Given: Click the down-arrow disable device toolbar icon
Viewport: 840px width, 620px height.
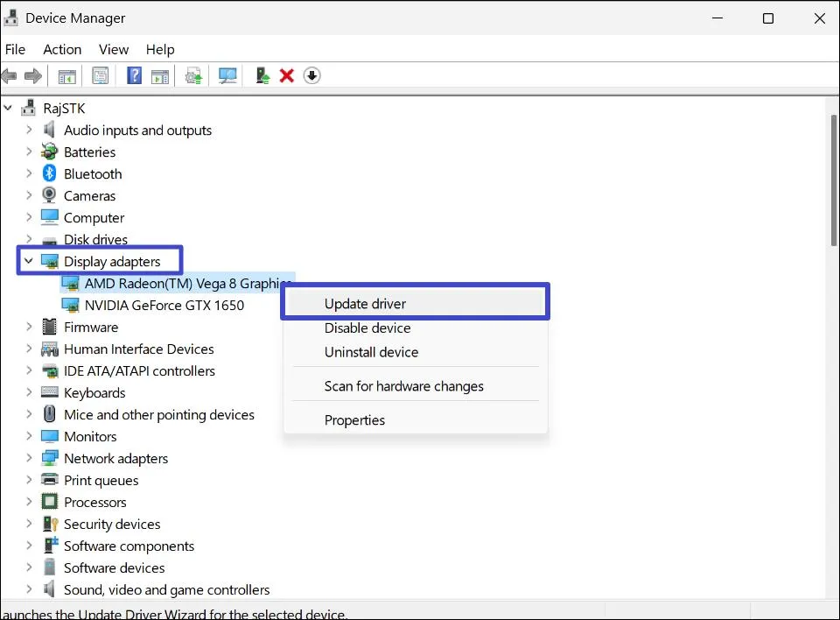Looking at the screenshot, I should [x=311, y=75].
